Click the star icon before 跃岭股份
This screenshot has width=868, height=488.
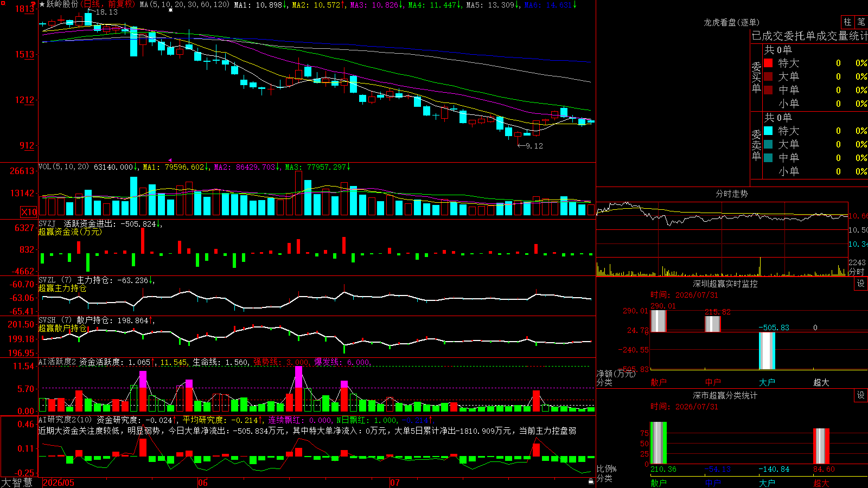tap(42, 4)
